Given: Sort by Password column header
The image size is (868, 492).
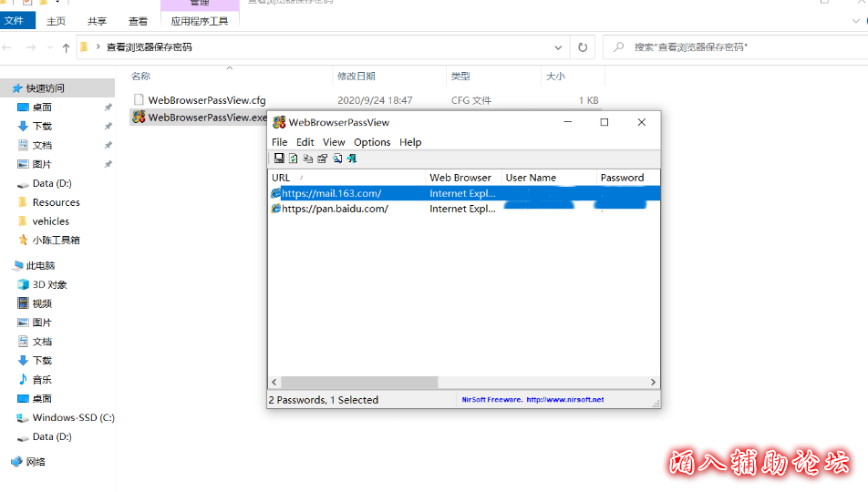Looking at the screenshot, I should point(627,178).
